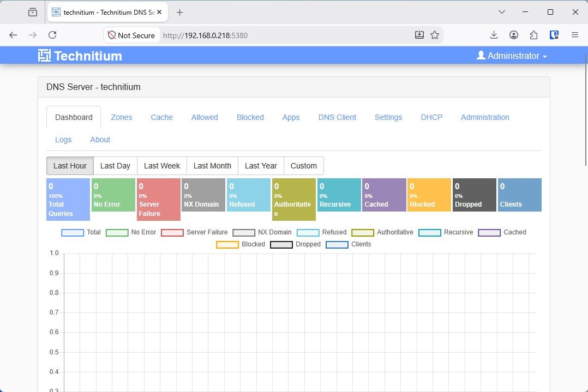Open the Cache tab

tap(161, 117)
